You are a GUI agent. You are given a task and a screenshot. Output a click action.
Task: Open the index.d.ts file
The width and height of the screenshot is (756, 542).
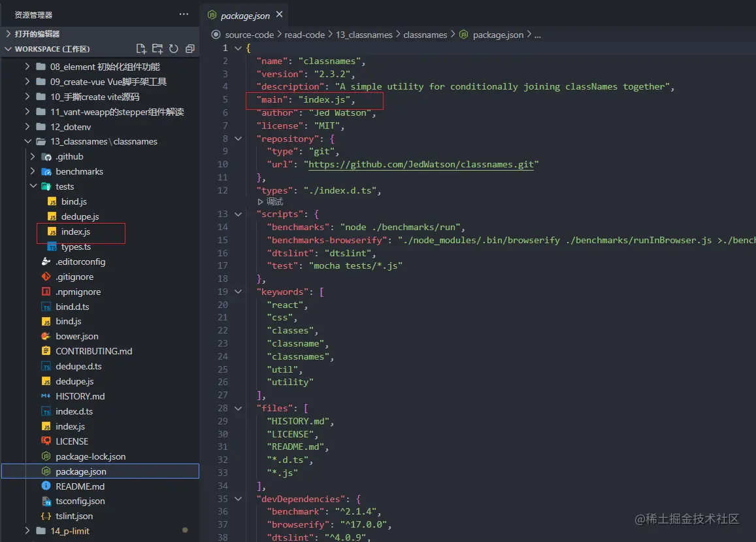(74, 411)
